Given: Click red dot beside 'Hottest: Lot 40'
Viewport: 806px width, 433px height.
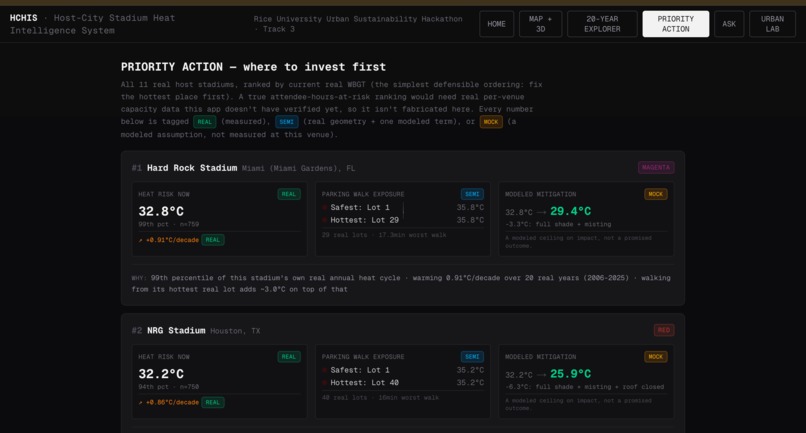Looking at the screenshot, I should (325, 383).
